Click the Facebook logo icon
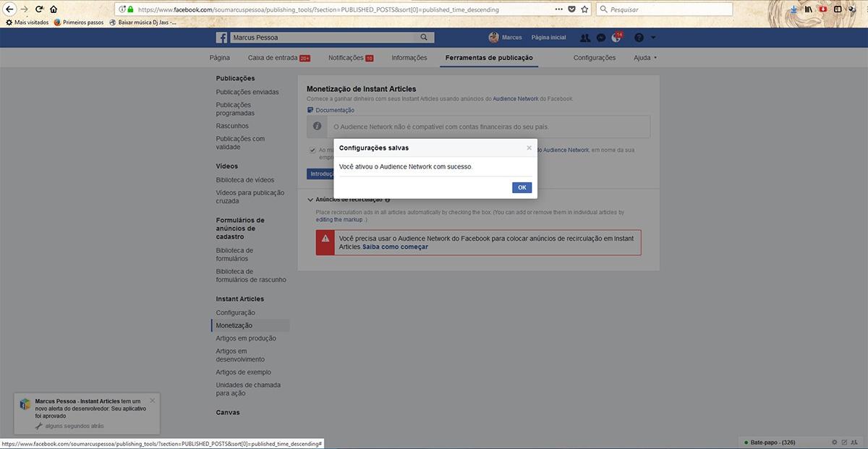This screenshot has width=868, height=449. coord(222,38)
